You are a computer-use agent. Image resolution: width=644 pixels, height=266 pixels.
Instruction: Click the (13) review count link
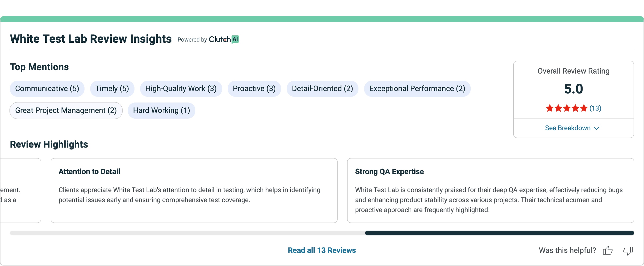pos(595,108)
